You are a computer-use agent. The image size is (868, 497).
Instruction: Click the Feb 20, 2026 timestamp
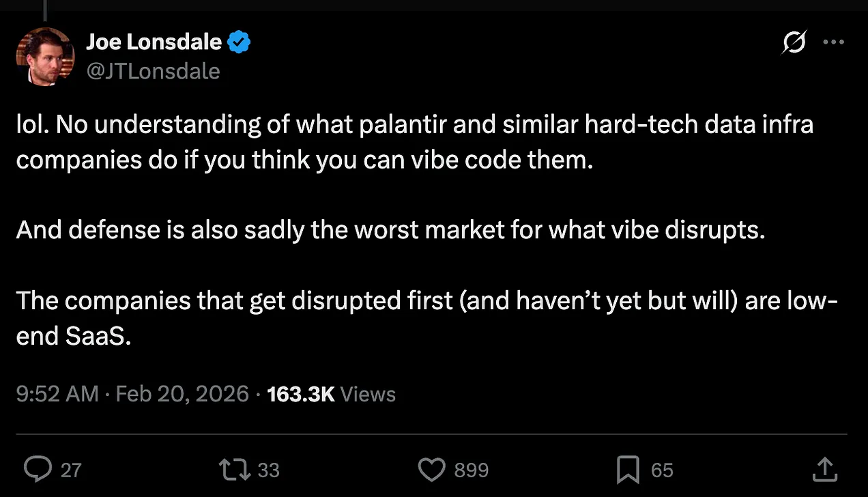coord(182,394)
